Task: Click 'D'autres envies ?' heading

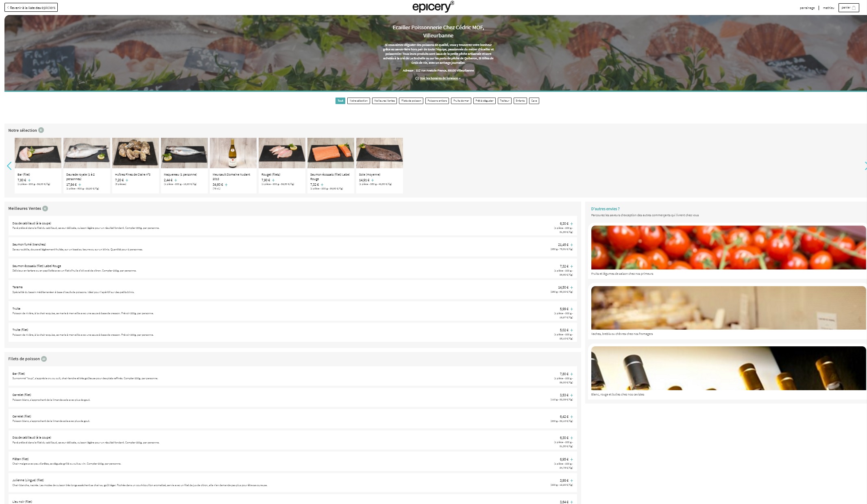Action: point(606,209)
